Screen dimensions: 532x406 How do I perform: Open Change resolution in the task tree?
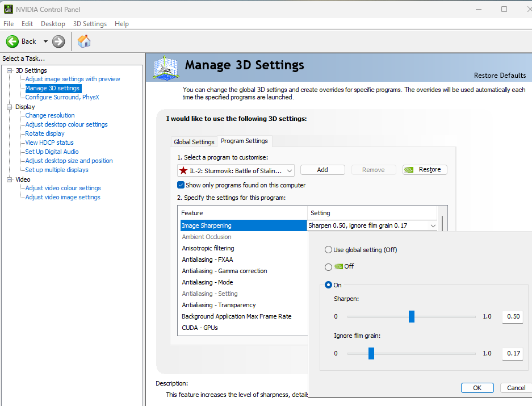pyautogui.click(x=50, y=115)
